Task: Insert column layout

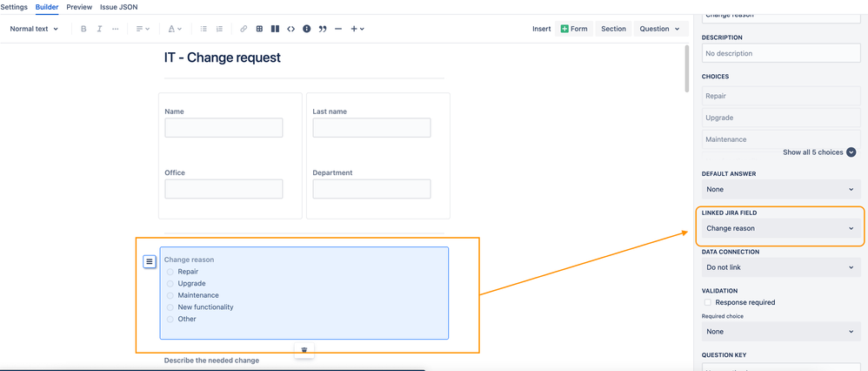Action: [x=275, y=29]
